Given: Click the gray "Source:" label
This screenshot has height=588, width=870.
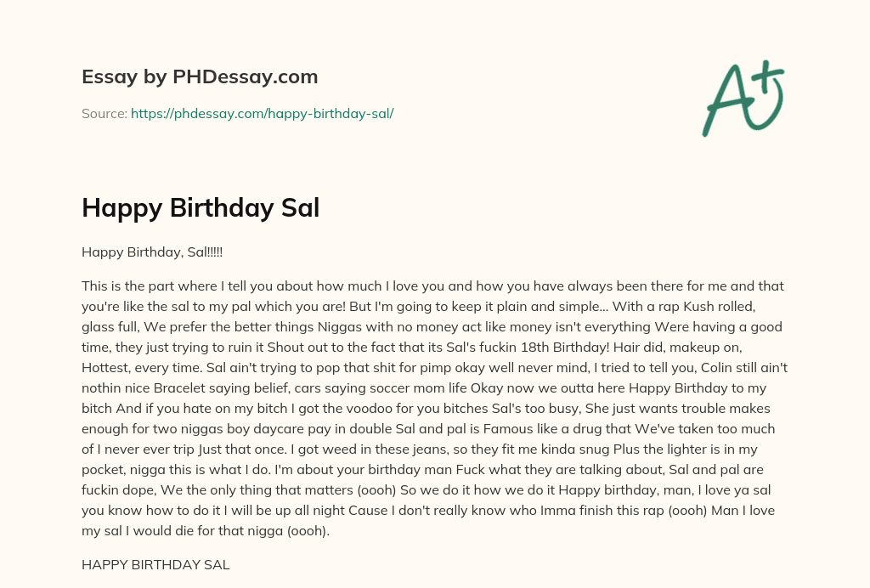Looking at the screenshot, I should (x=105, y=113).
